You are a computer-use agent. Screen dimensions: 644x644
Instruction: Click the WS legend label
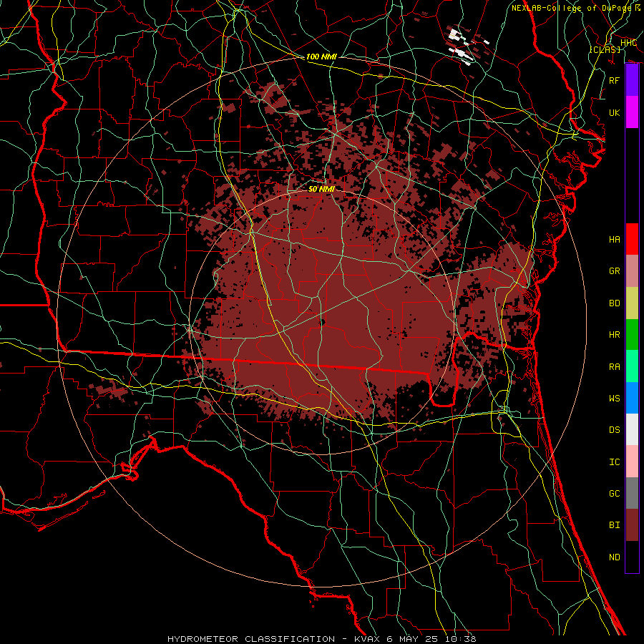pyautogui.click(x=615, y=398)
